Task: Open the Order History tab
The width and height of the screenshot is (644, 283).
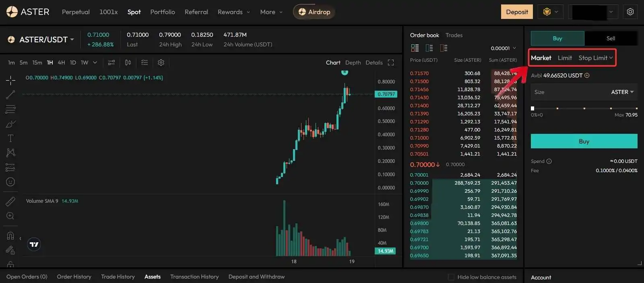Action: (74, 277)
